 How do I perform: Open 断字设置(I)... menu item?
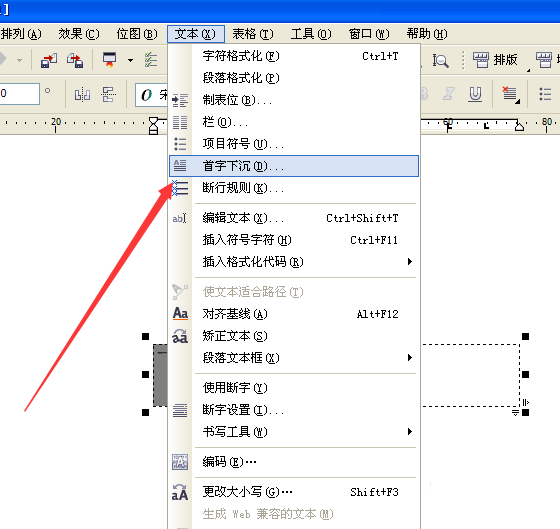(294, 410)
